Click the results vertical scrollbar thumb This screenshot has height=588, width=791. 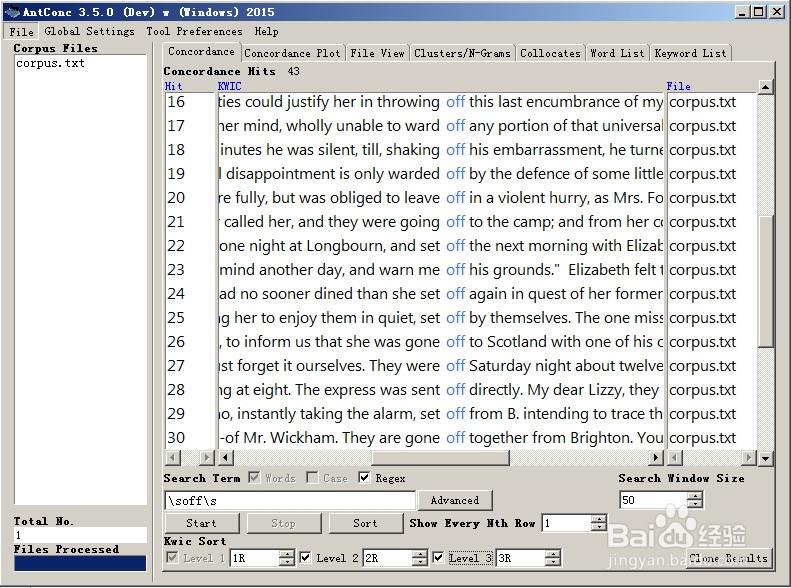(765, 281)
